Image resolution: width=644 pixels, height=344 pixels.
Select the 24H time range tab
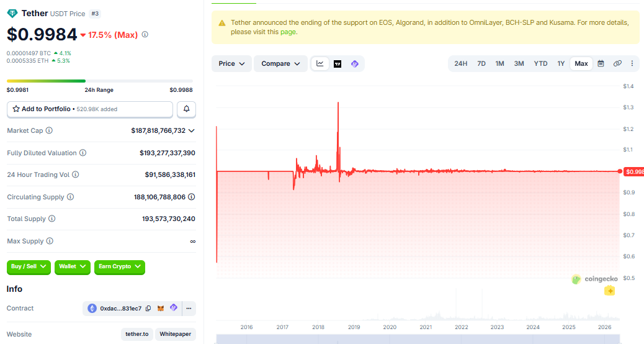tap(460, 63)
